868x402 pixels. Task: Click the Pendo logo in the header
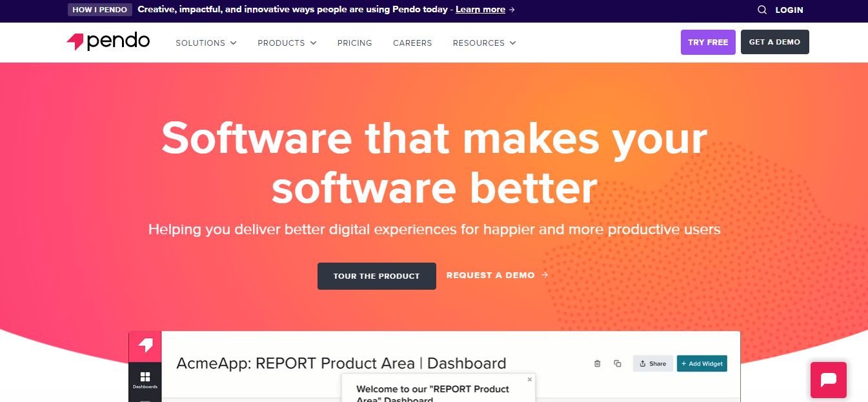pos(108,42)
